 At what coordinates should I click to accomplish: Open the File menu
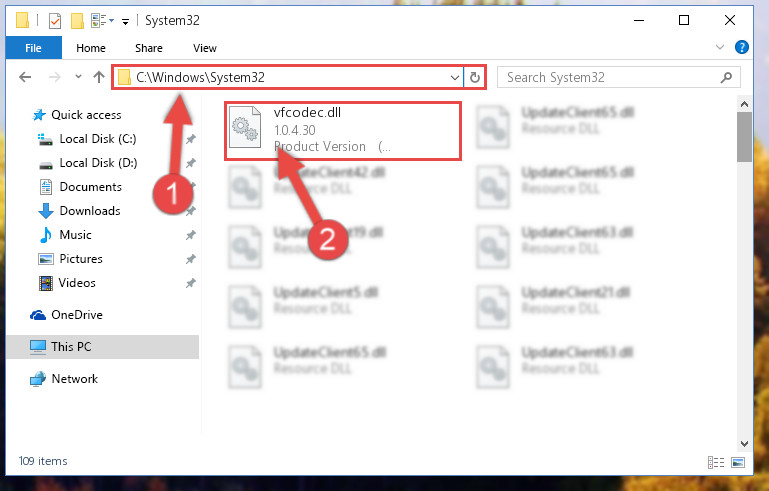click(x=33, y=48)
